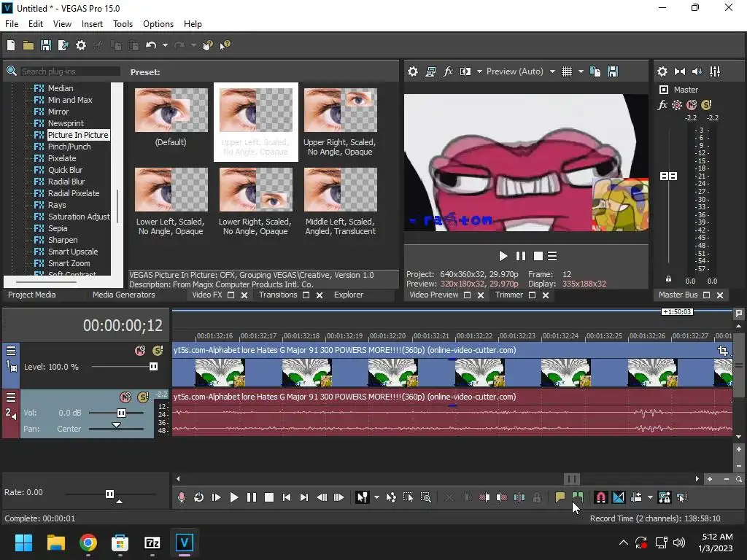Save the project with the floppy icon
747x560 pixels.
tap(46, 45)
